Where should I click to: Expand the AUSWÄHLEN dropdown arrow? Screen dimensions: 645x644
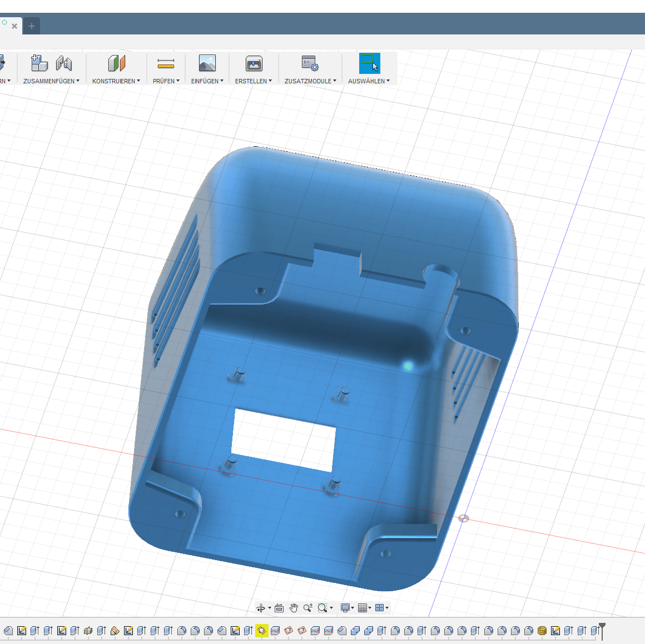click(x=388, y=81)
